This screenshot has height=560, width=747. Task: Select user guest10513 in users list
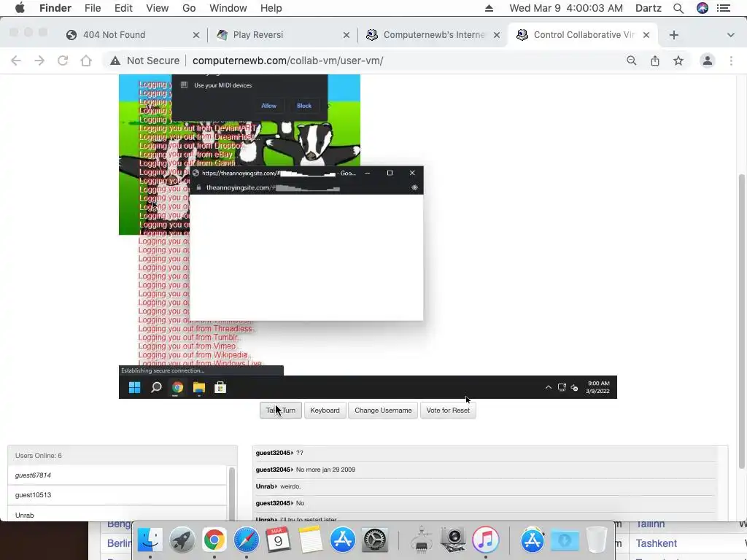point(117,495)
